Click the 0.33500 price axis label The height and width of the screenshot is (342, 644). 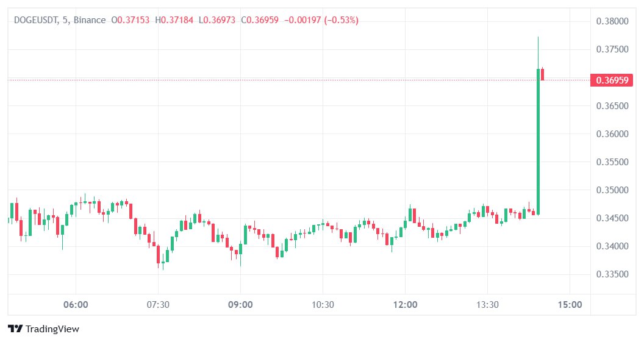[x=612, y=274]
